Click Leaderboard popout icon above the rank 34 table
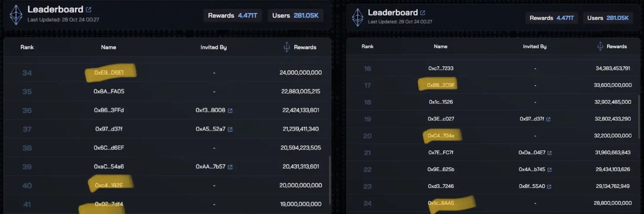This screenshot has width=644, height=214. (89, 9)
